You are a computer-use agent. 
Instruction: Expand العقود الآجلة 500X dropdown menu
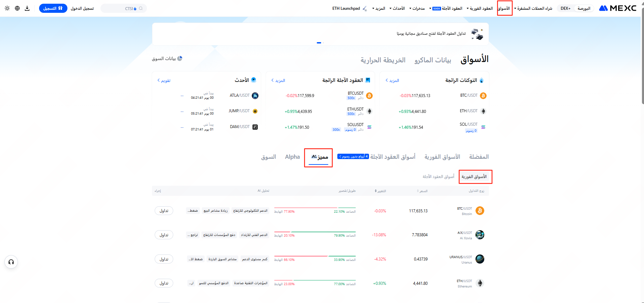446,8
